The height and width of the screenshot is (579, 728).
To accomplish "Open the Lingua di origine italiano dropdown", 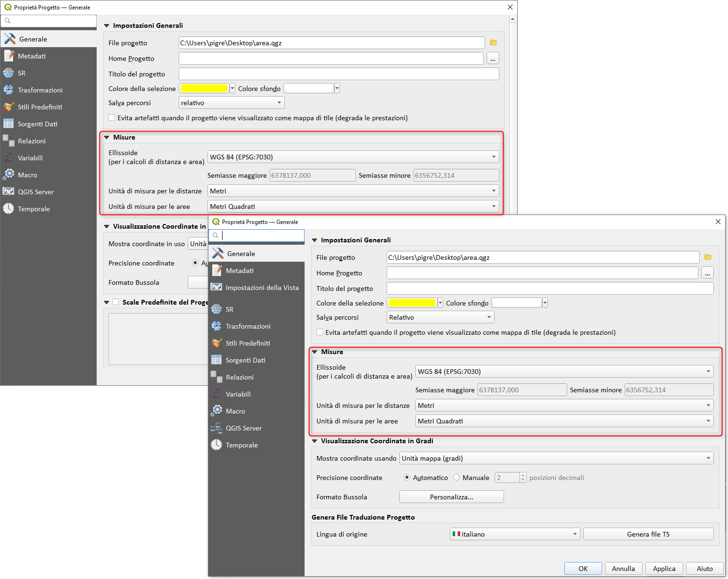I will (514, 534).
